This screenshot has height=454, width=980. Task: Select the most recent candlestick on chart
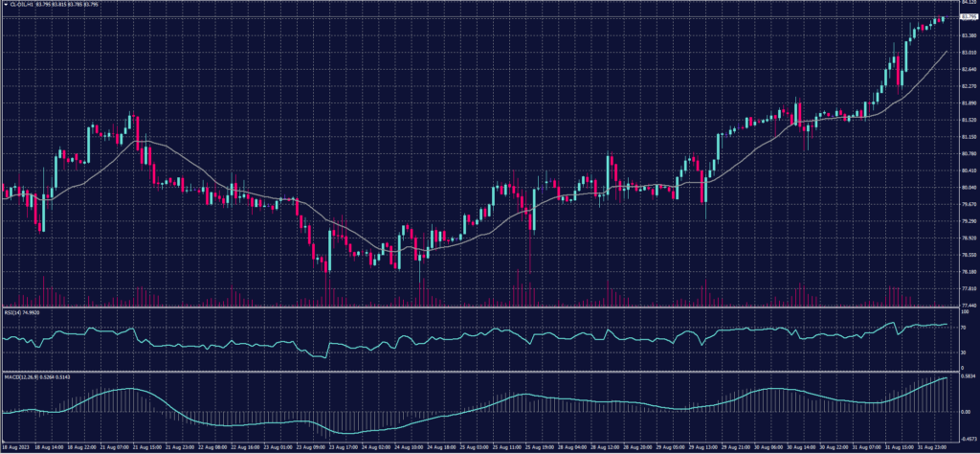tap(943, 18)
